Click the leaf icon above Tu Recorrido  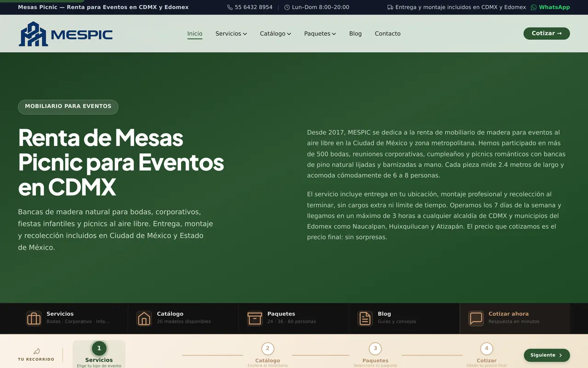[x=36, y=351]
